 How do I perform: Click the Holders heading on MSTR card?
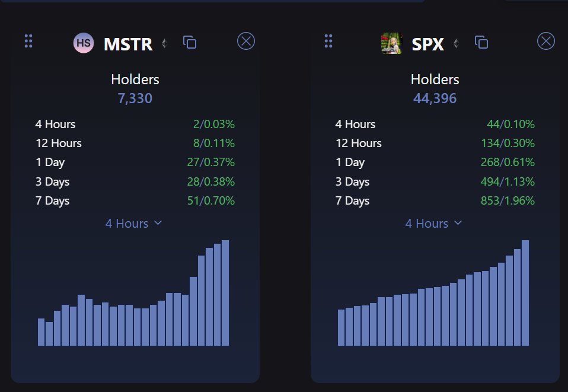click(x=135, y=79)
